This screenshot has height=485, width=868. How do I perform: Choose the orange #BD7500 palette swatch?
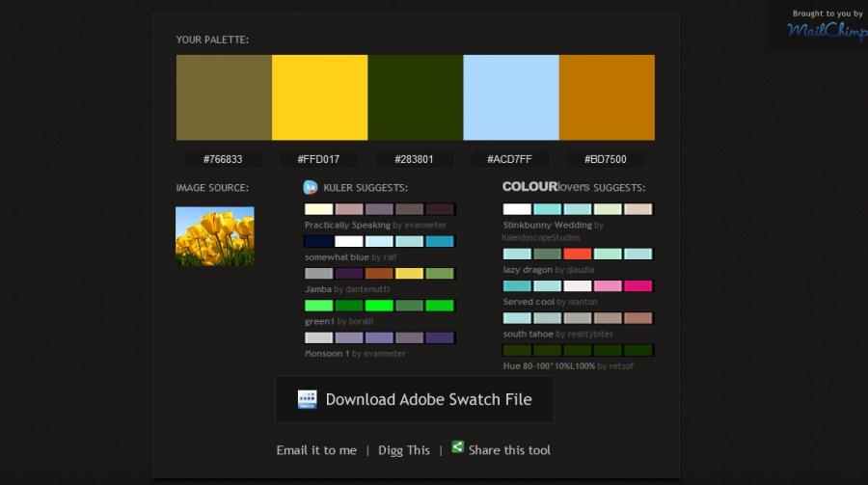coord(607,97)
